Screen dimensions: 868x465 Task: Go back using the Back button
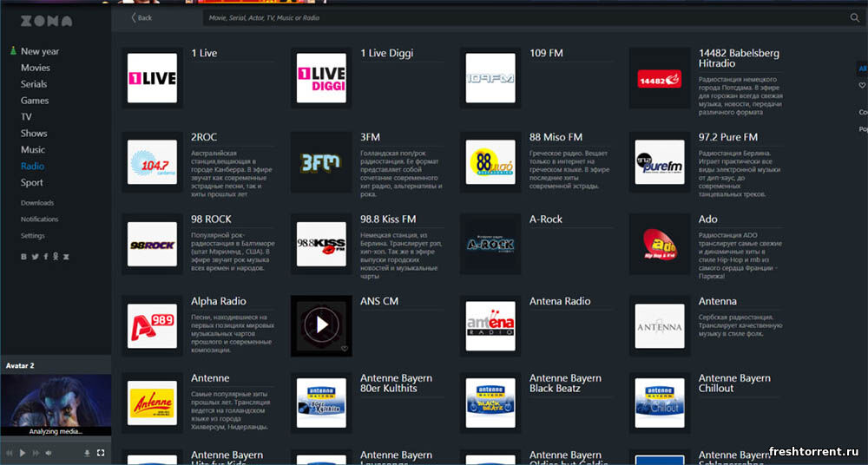coord(140,17)
